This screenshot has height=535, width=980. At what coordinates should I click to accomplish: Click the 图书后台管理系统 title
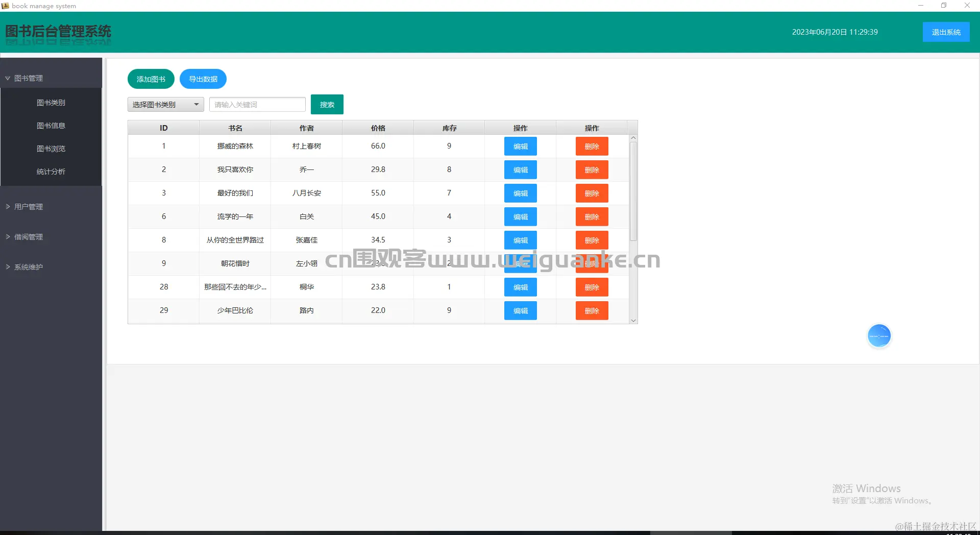click(58, 32)
